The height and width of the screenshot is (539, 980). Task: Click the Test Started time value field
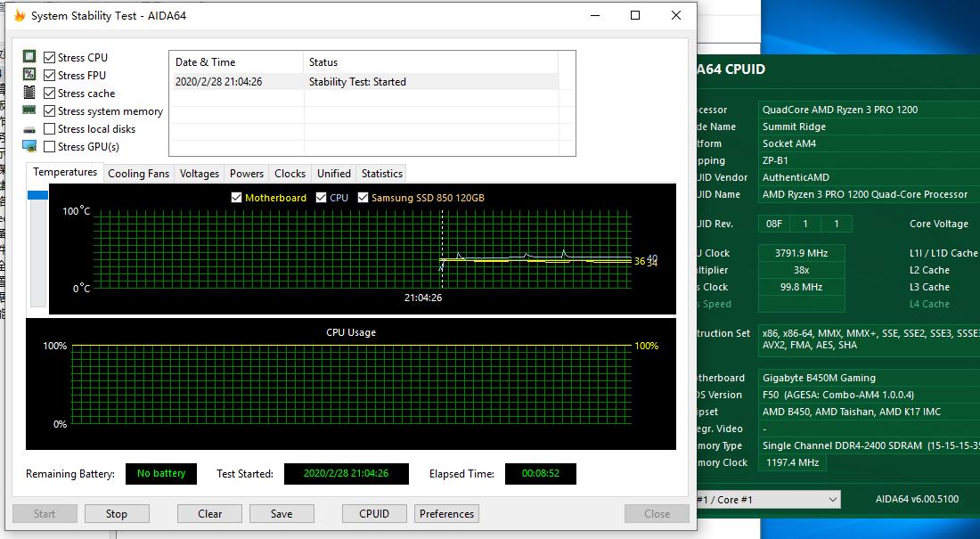click(x=347, y=473)
